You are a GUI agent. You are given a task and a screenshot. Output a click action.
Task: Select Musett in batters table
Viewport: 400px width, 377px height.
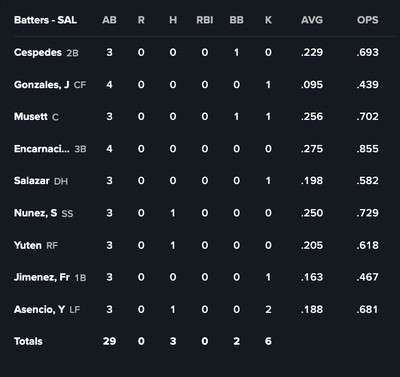point(31,117)
